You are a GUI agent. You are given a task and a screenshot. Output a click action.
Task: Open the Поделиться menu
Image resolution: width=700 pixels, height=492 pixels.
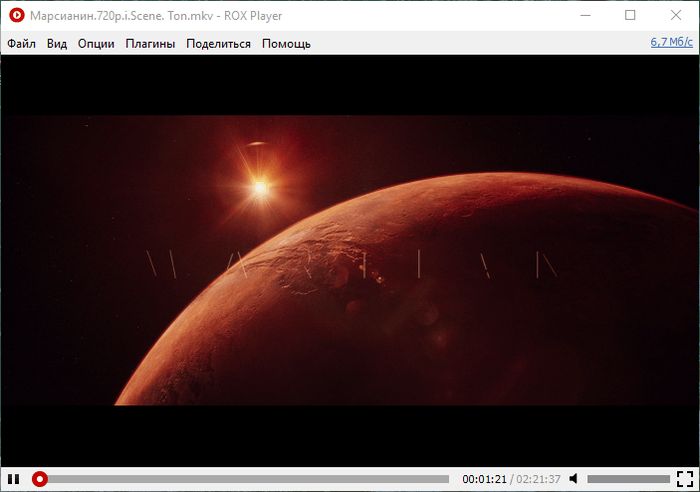pos(218,43)
